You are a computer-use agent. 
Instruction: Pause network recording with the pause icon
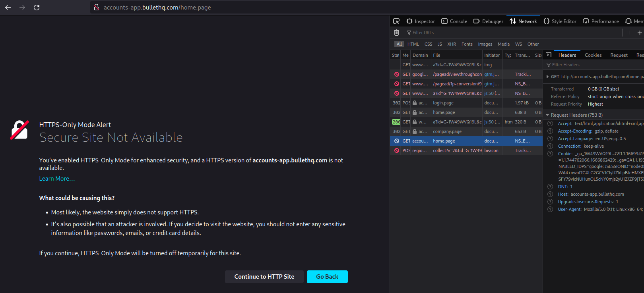pos(628,33)
